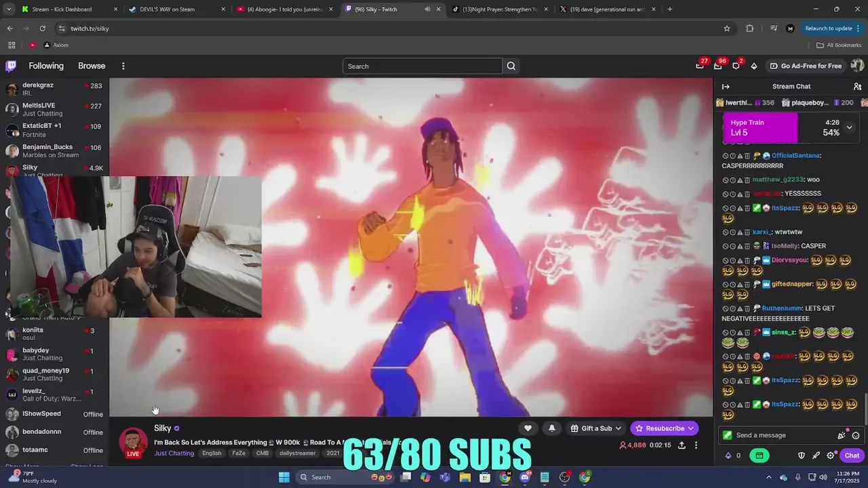Image resolution: width=868 pixels, height=488 pixels.
Task: Click the Twitch search field
Action: [422, 66]
